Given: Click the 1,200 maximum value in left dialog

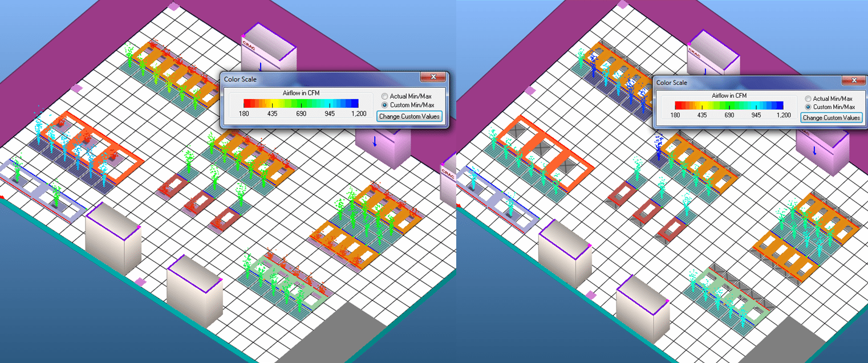Looking at the screenshot, I should click(359, 114).
